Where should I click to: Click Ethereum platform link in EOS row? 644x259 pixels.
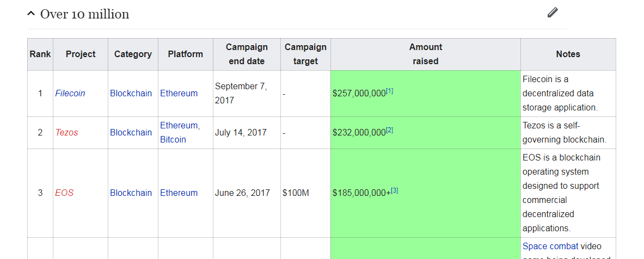click(x=179, y=193)
